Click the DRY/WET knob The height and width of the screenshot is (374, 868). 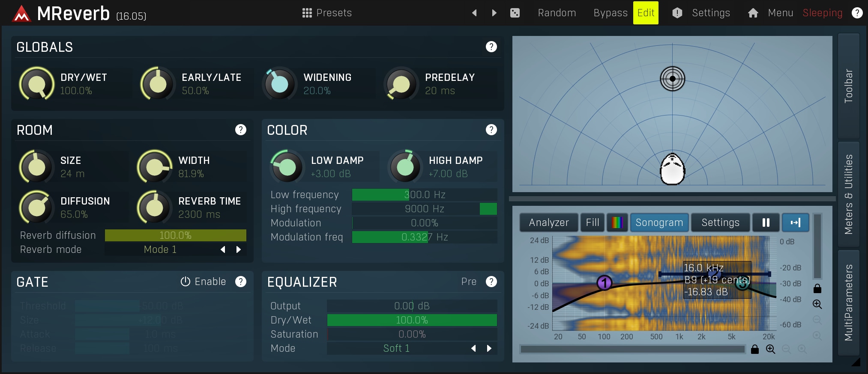pyautogui.click(x=37, y=84)
